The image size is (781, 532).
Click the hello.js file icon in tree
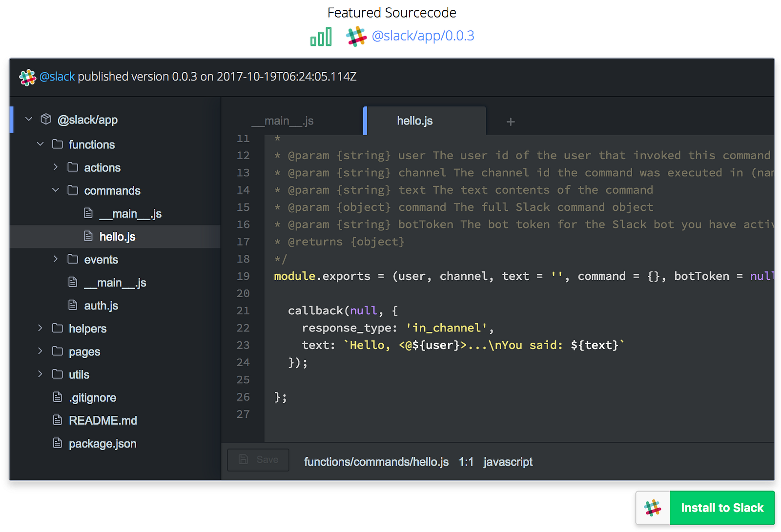88,236
